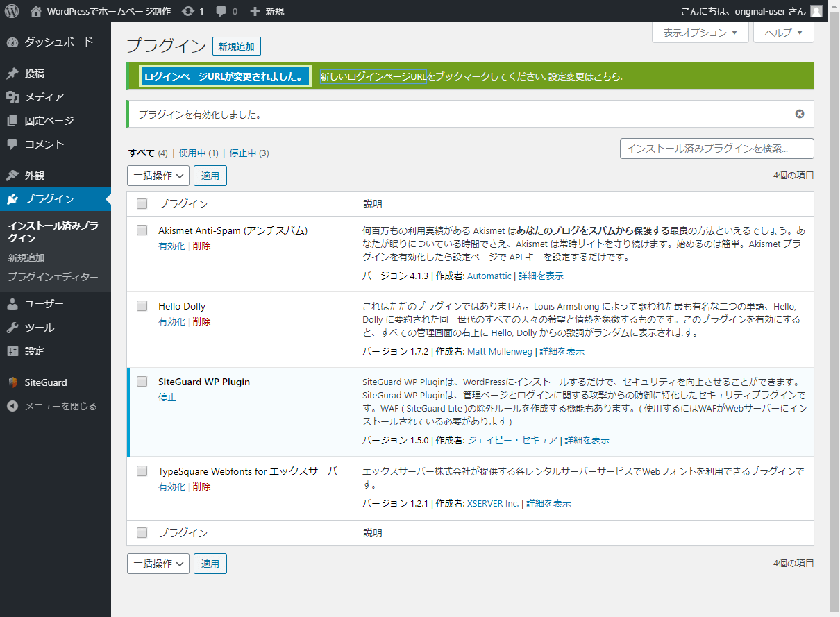Open the plus icon for 新規
This screenshot has height=617, width=840.
(255, 11)
